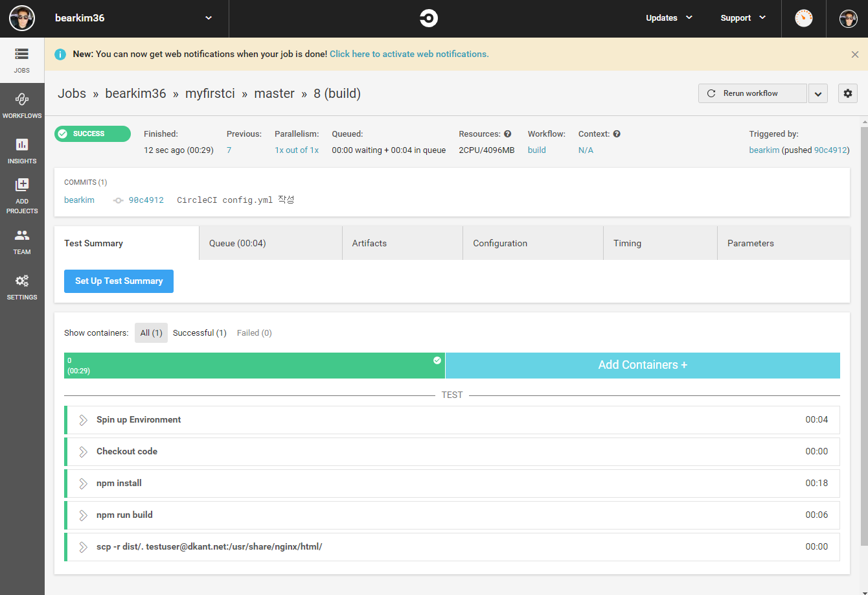Viewport: 868px width, 595px height.
Task: Switch to the Test Summary tab
Action: [x=126, y=243]
